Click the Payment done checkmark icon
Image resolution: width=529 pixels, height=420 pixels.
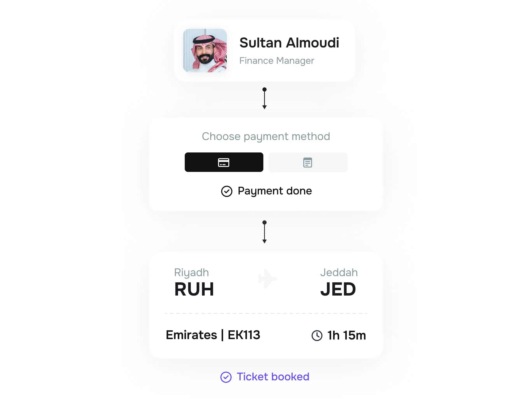point(226,191)
